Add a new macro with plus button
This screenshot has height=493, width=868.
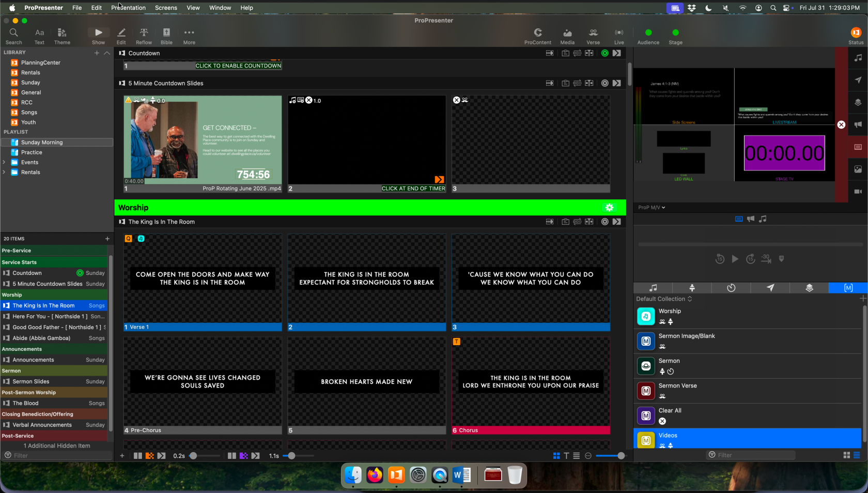863,299
